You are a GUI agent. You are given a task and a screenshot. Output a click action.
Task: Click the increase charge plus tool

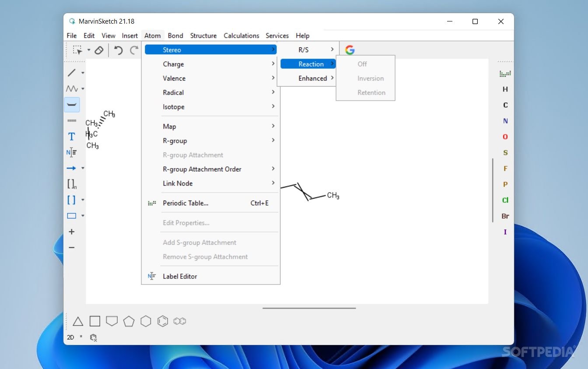coord(72,232)
